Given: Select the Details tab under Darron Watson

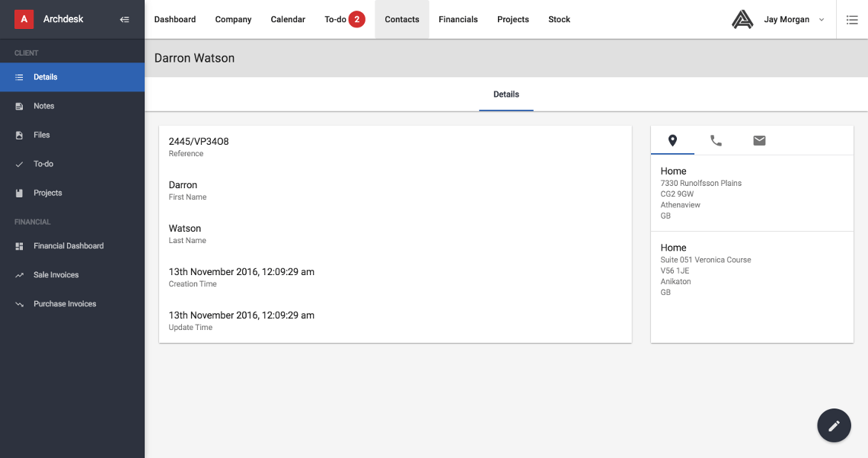Looking at the screenshot, I should click(506, 94).
